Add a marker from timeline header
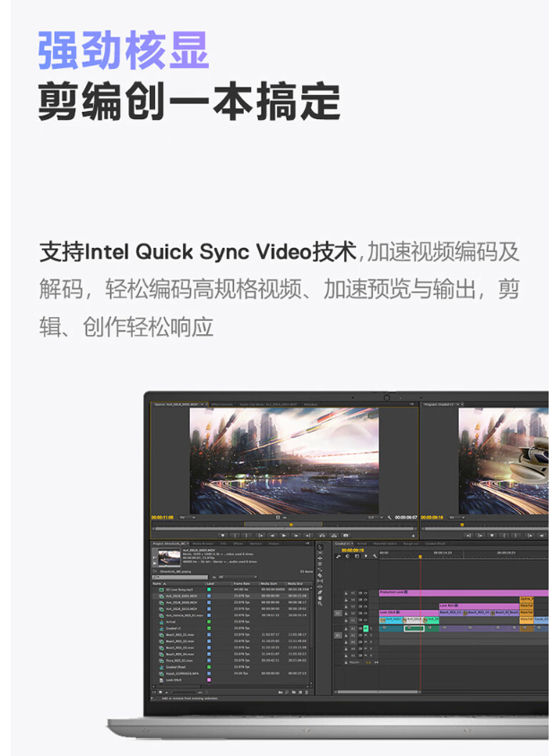 (x=366, y=556)
